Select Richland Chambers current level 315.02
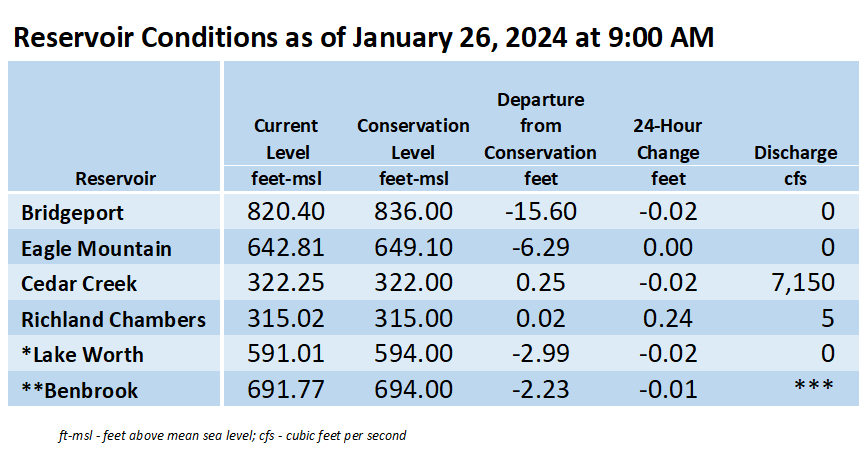Screen dimensions: 867x450 click(x=285, y=318)
